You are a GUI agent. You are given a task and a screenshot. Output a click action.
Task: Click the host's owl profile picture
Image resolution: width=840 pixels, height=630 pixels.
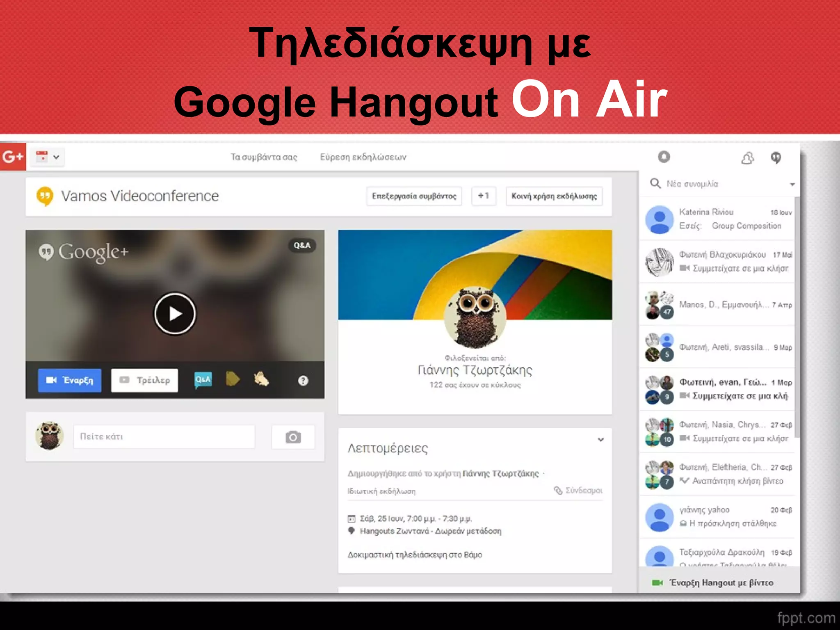(x=475, y=317)
